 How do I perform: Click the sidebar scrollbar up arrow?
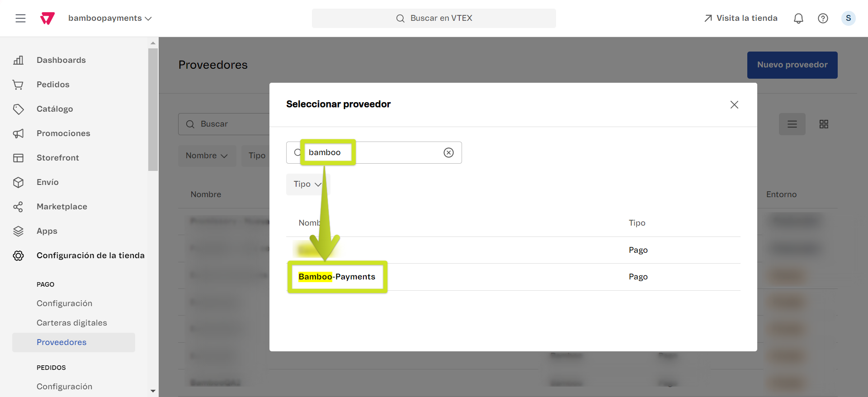coord(153,43)
